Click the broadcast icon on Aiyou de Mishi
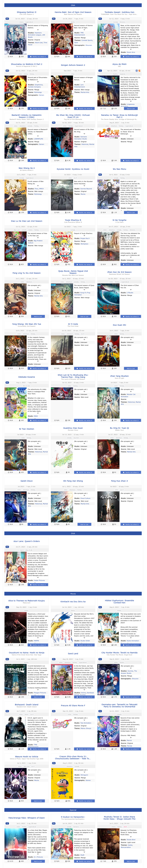The height and width of the screenshot is (868, 147). (x=137, y=71)
